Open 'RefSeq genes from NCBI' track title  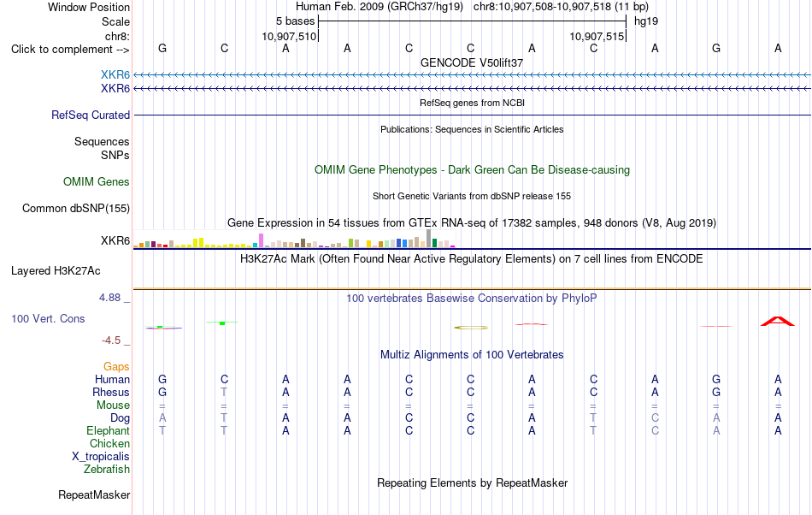pos(472,104)
